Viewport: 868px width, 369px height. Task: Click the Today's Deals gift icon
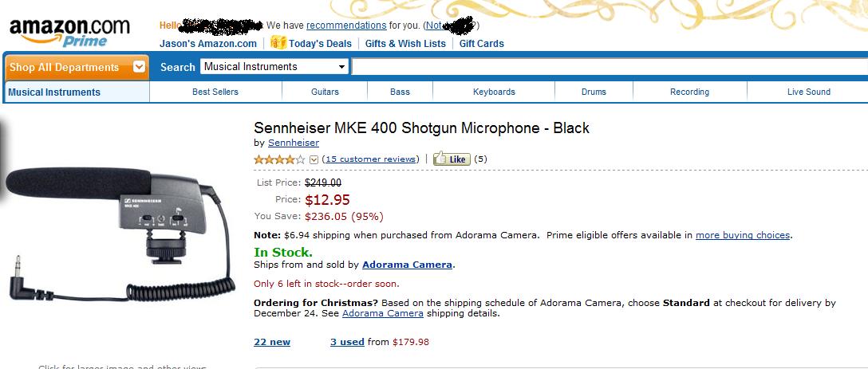278,43
